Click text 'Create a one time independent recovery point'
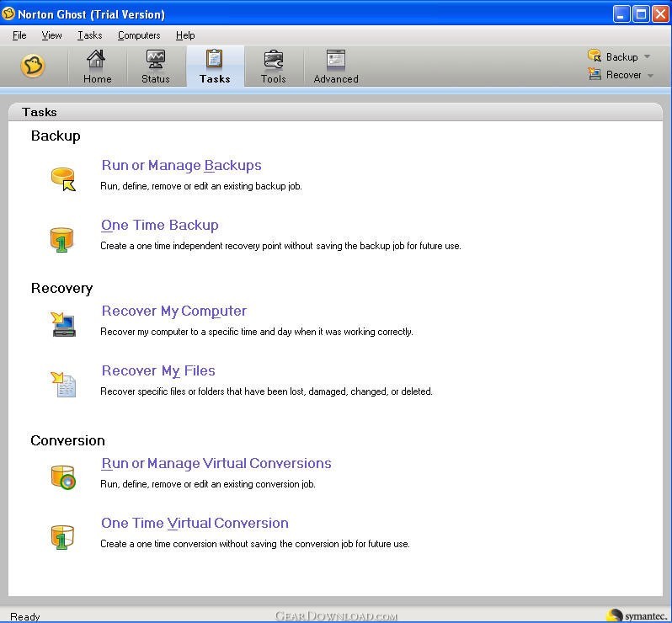Screen dimensions: 672x623 (191, 246)
